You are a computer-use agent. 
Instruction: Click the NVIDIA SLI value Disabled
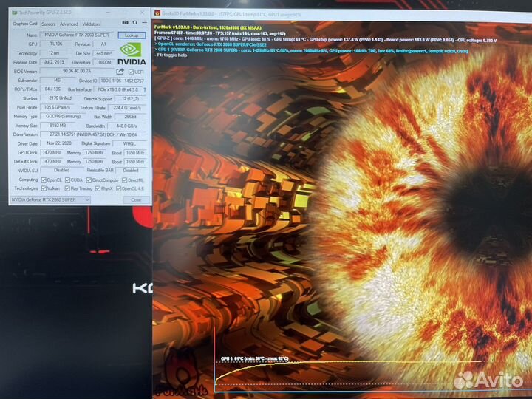62,171
